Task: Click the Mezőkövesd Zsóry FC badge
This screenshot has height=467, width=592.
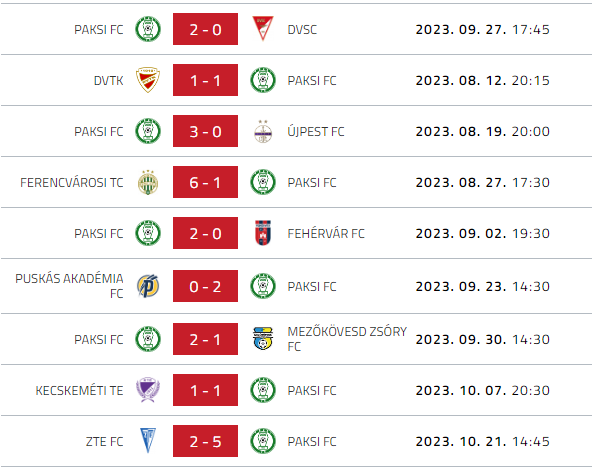Action: 263,338
